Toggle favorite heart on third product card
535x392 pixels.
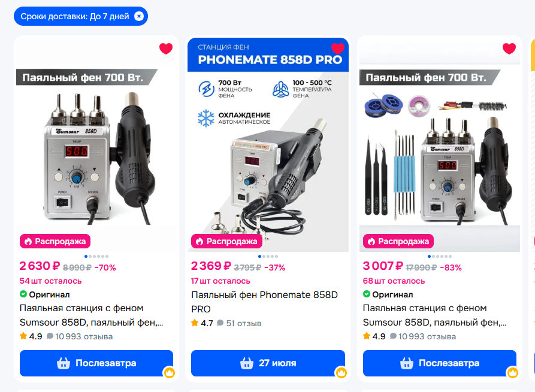[509, 48]
